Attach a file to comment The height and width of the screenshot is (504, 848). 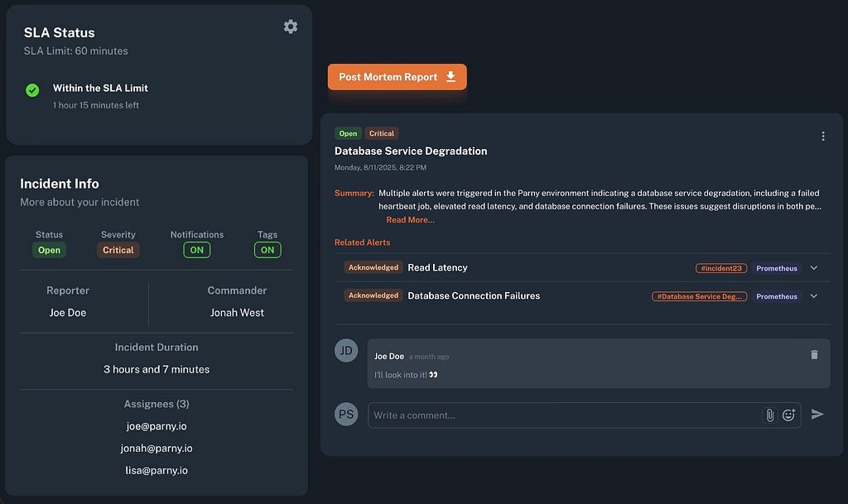pyautogui.click(x=769, y=415)
